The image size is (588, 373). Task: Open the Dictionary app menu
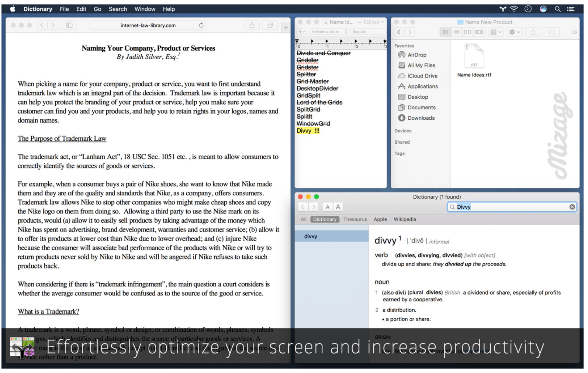38,9
